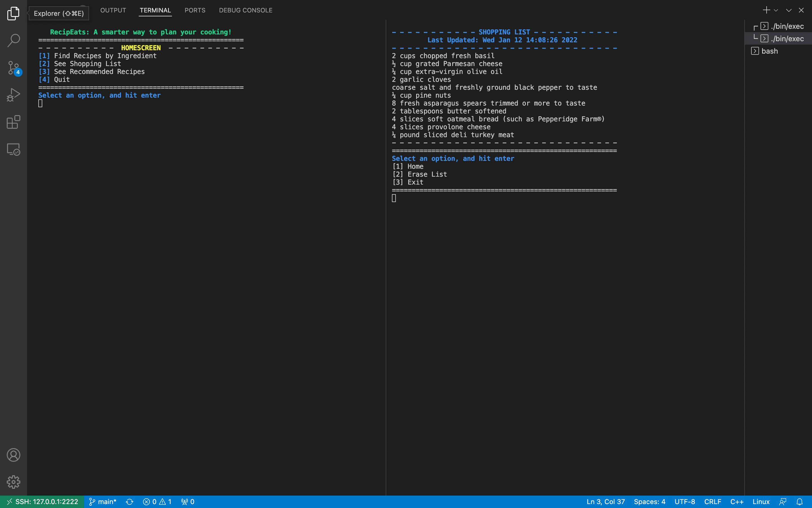The image size is (812, 508).
Task: Click the main* git branch indicator
Action: pyautogui.click(x=102, y=502)
